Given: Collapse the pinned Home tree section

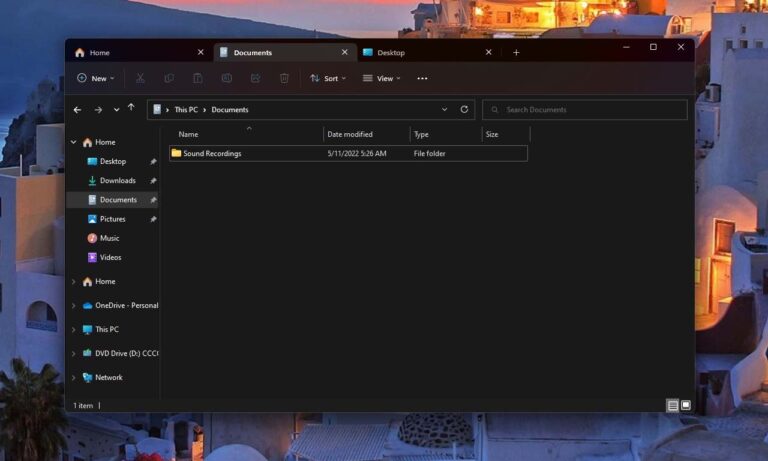Looking at the screenshot, I should click(x=73, y=142).
